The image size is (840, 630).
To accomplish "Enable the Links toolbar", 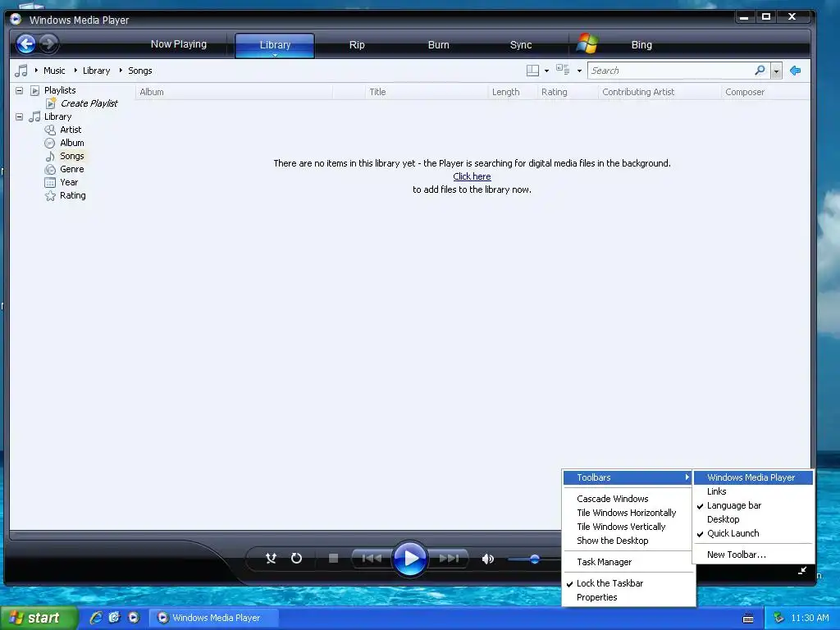I will (x=753, y=491).
